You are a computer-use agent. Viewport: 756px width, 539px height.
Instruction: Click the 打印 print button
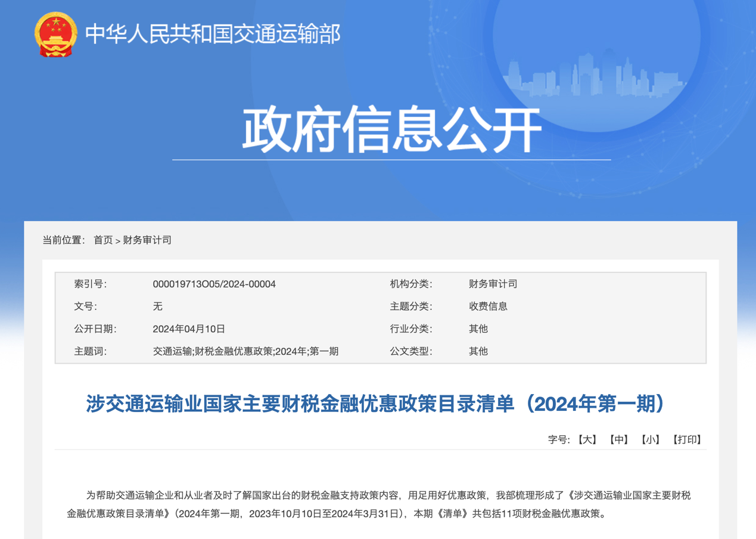point(687,440)
